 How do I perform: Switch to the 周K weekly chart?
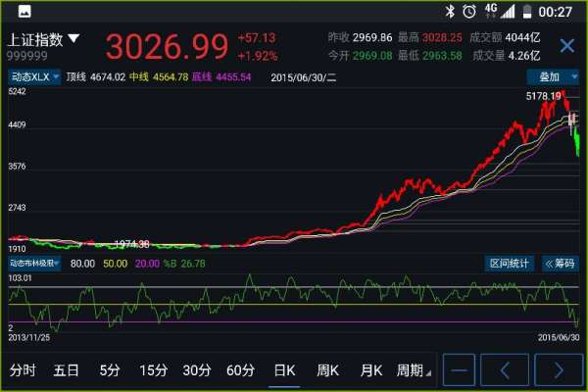coord(327,370)
